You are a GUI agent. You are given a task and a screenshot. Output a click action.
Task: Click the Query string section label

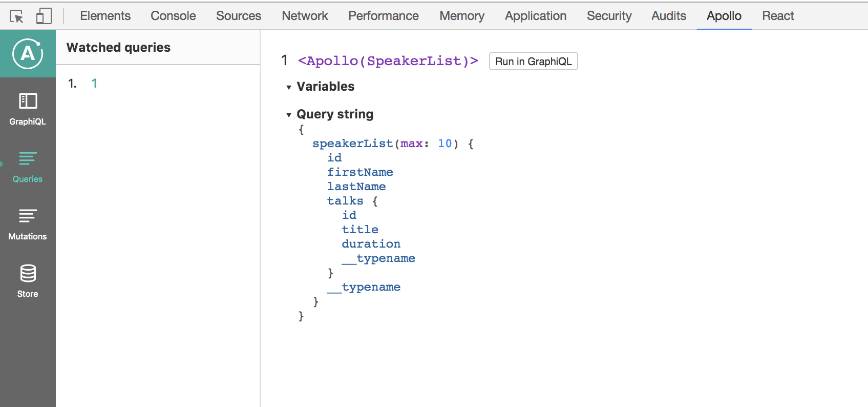(x=335, y=114)
